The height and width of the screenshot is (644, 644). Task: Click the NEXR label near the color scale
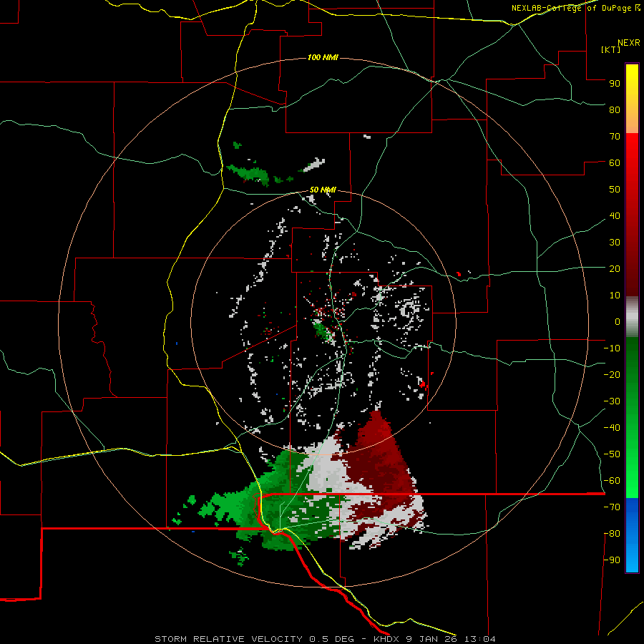629,43
